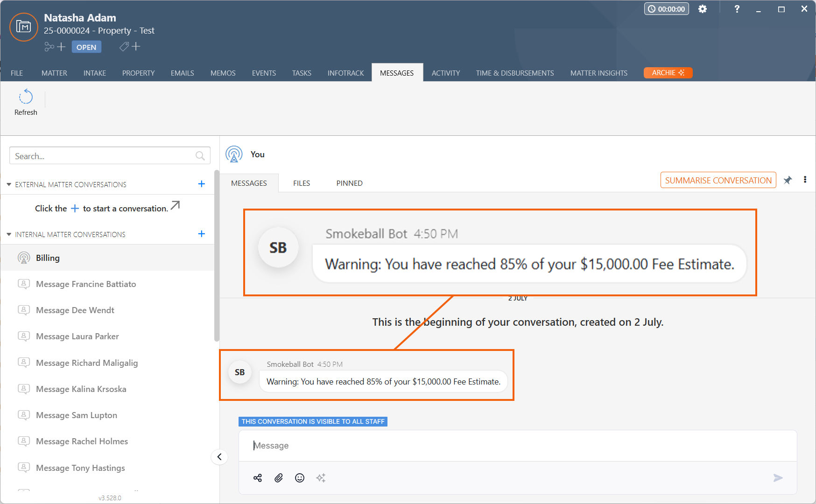Click the AI sparkle icon under message box
816x504 pixels.
(321, 478)
